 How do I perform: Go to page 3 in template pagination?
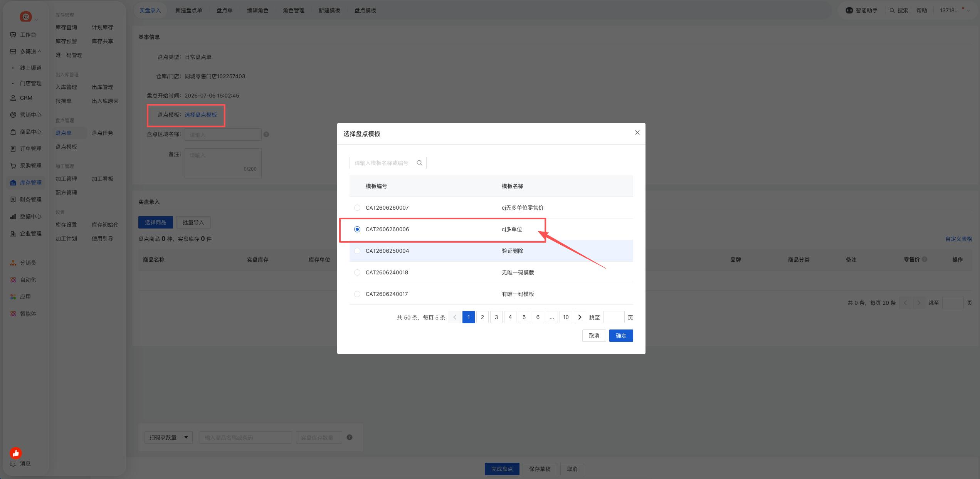coord(496,317)
